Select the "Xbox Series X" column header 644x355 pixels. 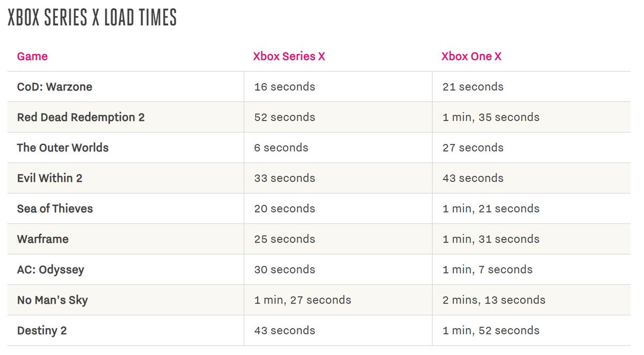click(289, 56)
